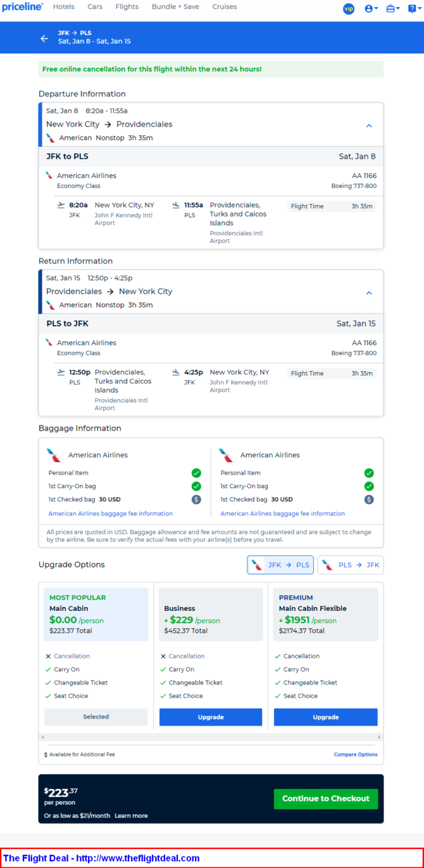Image resolution: width=424 pixels, height=868 pixels.
Task: Click Main Cabin Cancellation not-included X icon
Action: click(x=49, y=657)
